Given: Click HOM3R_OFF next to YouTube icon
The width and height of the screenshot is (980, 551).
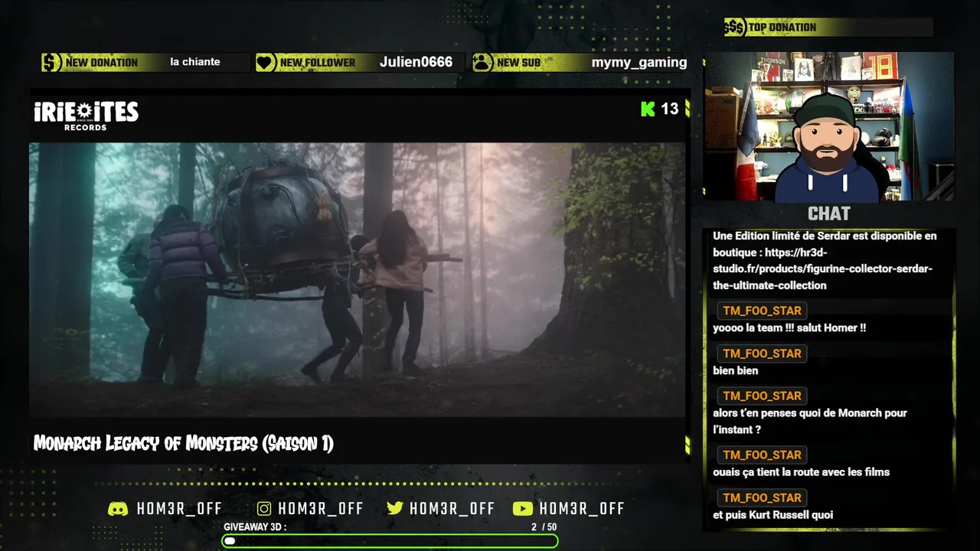Looking at the screenshot, I should click(x=582, y=509).
